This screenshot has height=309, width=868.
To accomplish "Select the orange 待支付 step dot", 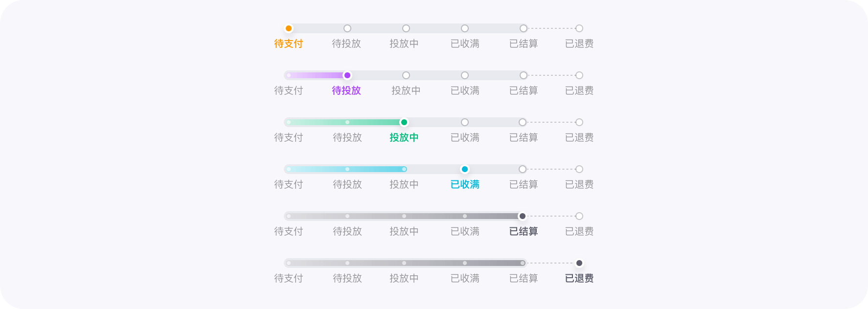I will pos(289,28).
